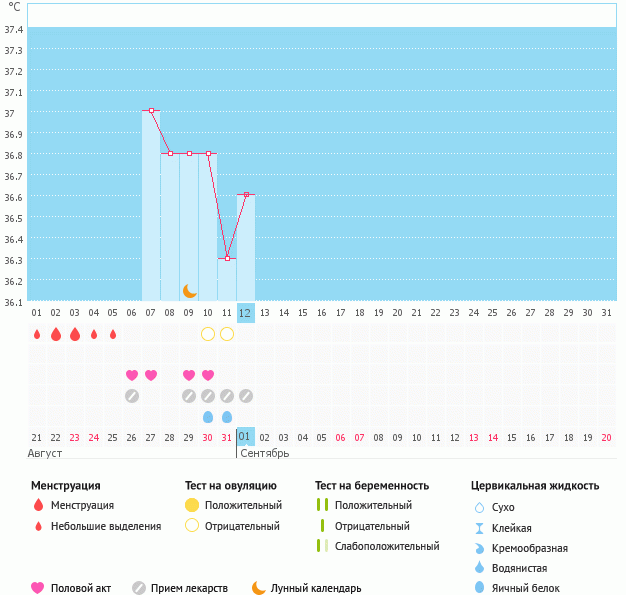This screenshot has width=626, height=595.
Task: Select highlighted date 01 of September
Action: (x=246, y=437)
